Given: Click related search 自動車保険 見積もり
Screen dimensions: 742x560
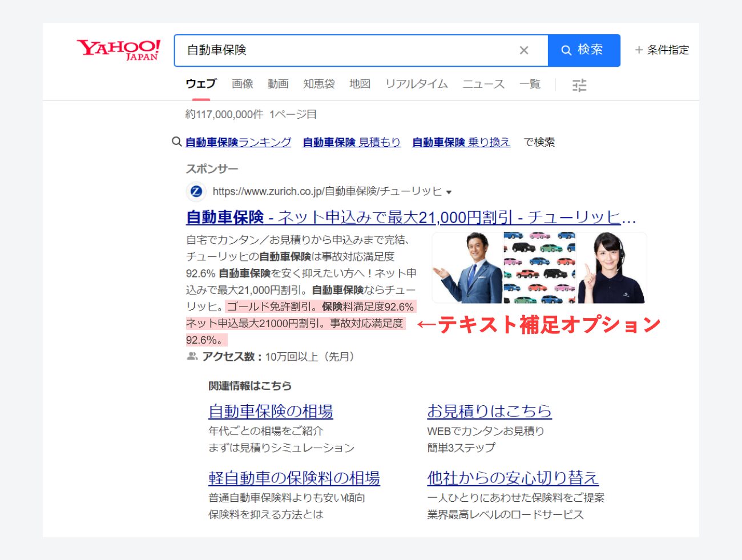Looking at the screenshot, I should pyautogui.click(x=352, y=142).
